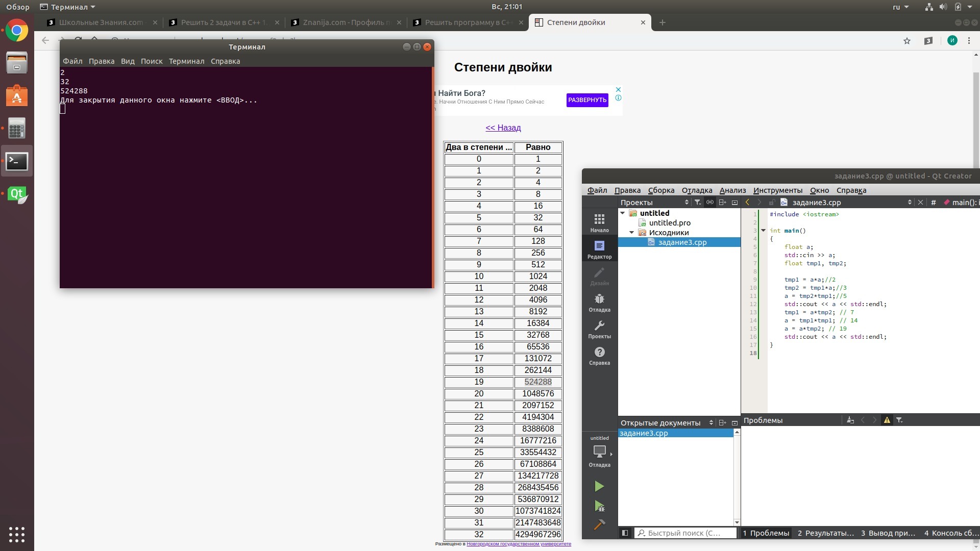Click the filter tree icon in Проекты panel
980x551 pixels.
pyautogui.click(x=697, y=203)
